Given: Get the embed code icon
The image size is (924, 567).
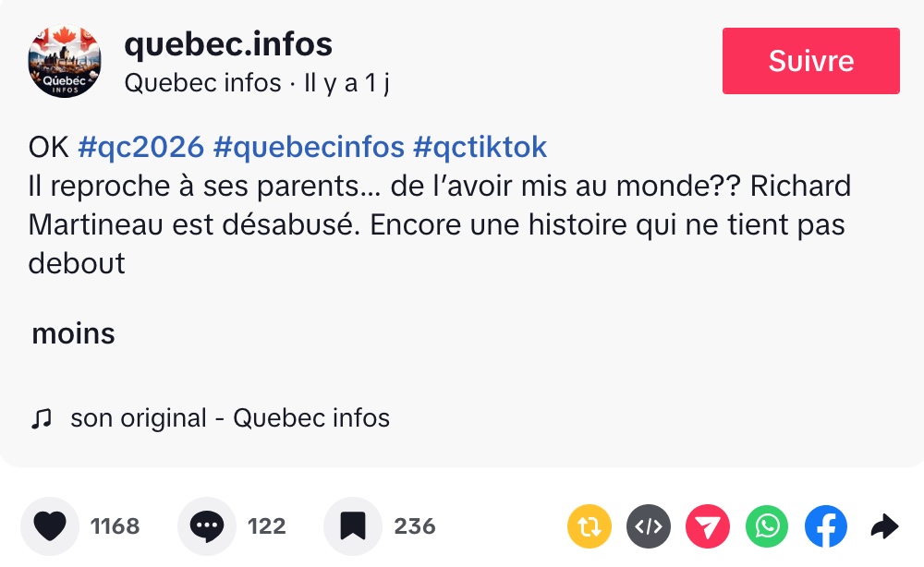Looking at the screenshot, I should pyautogui.click(x=649, y=526).
